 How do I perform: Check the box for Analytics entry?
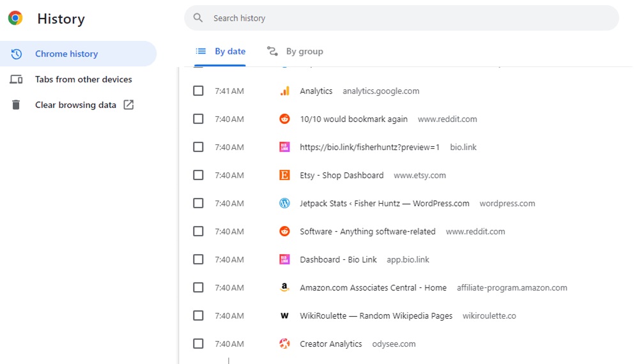[x=198, y=91]
